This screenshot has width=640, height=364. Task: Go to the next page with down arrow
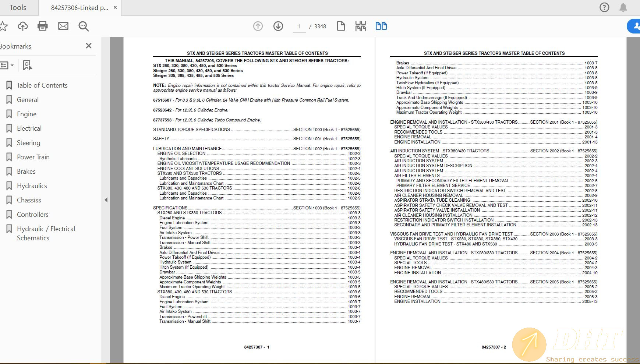tap(278, 26)
